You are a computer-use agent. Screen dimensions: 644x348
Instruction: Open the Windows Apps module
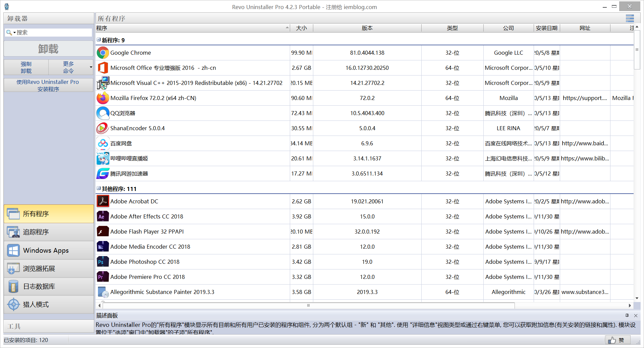click(49, 250)
